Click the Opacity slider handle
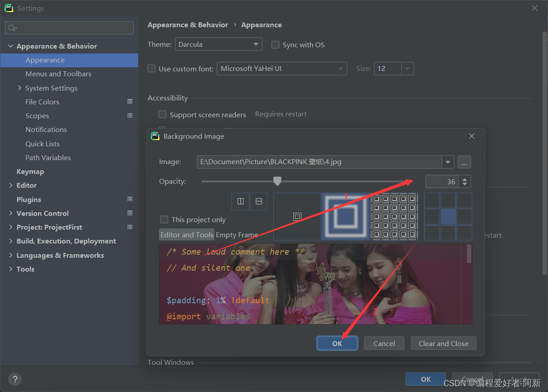Viewport: 548px width, 392px height. coord(277,181)
